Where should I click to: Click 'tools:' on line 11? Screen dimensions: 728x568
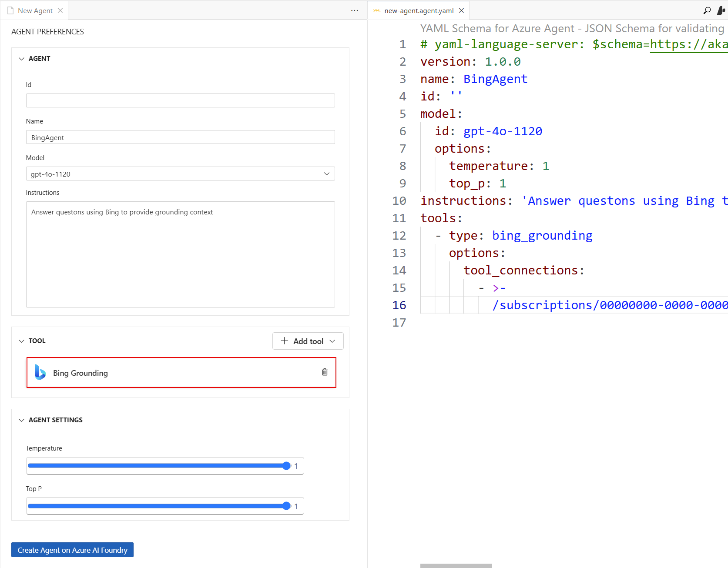pos(441,218)
